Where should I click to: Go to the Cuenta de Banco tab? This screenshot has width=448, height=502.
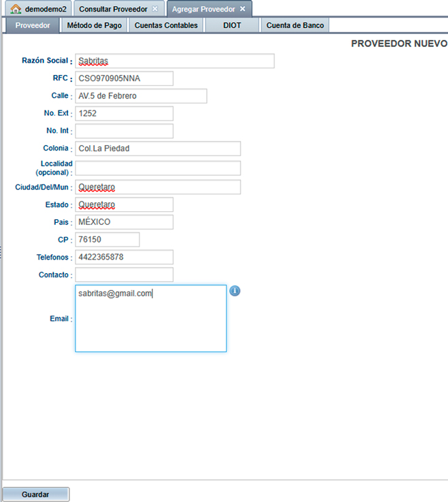point(295,25)
